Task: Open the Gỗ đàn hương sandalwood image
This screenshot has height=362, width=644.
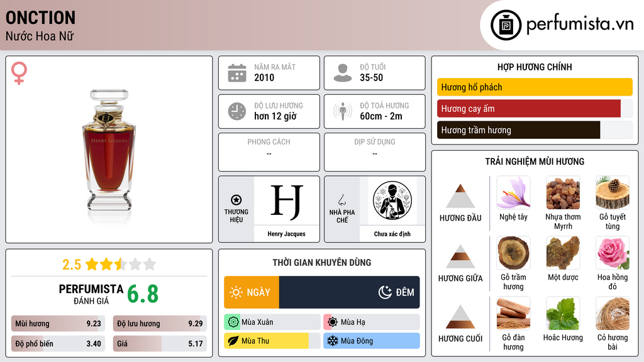Action: tap(513, 313)
